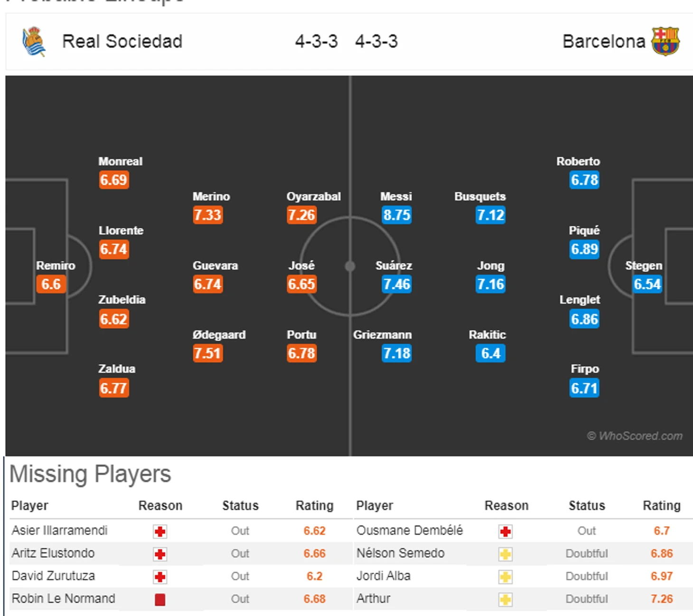The image size is (693, 616).
Task: Click the Real Sociedad club crest
Action: tap(34, 42)
